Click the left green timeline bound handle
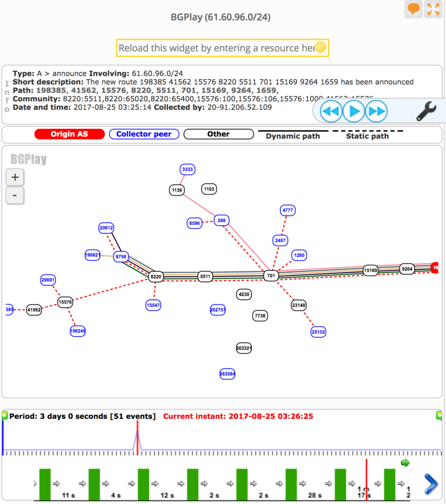The height and width of the screenshot is (504, 446). point(4,416)
